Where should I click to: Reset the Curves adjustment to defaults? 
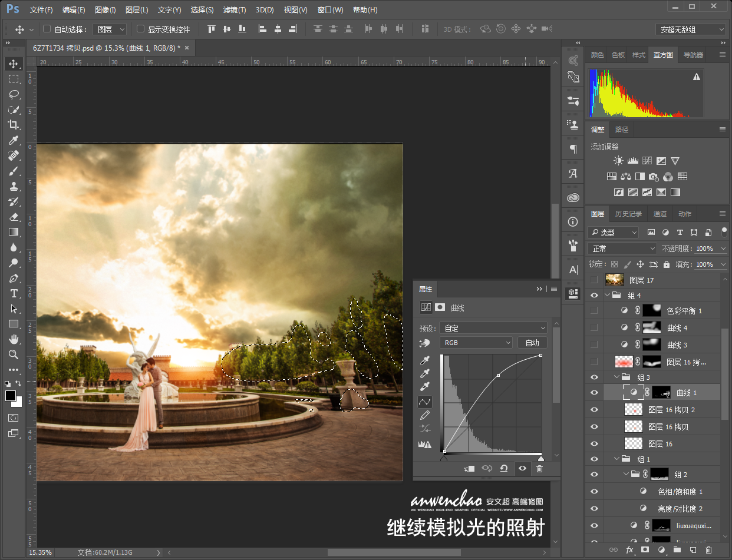pos(504,469)
